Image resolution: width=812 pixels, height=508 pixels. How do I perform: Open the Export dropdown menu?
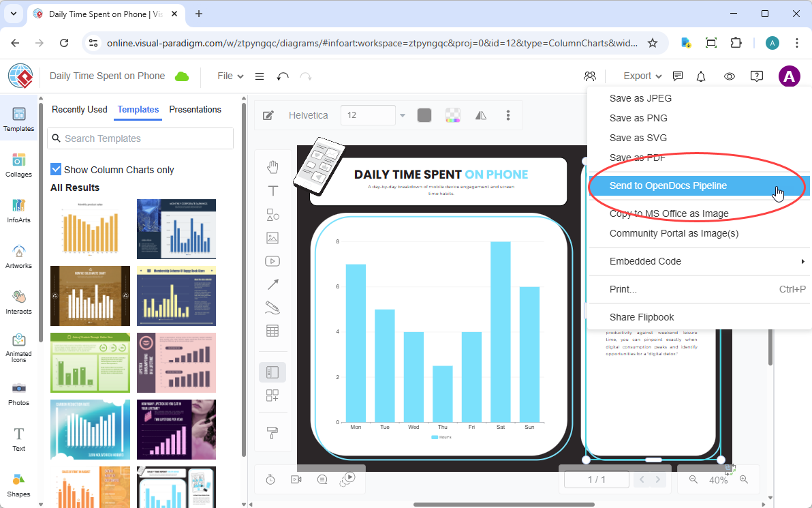pos(640,76)
